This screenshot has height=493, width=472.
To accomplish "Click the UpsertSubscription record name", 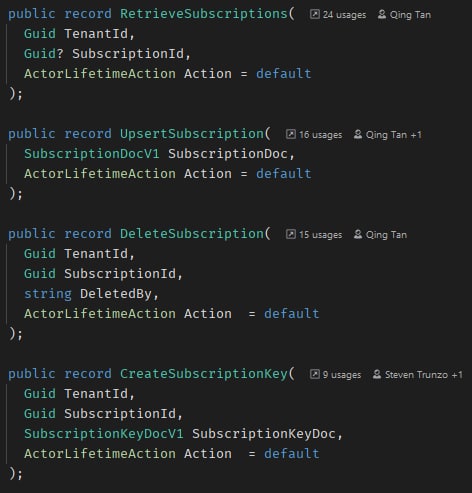I will tap(192, 134).
